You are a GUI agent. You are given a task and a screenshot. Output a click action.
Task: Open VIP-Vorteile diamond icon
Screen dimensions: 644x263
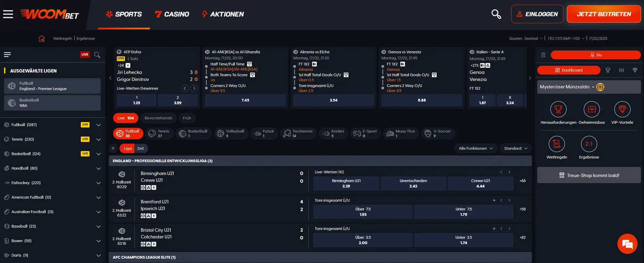[x=622, y=109]
